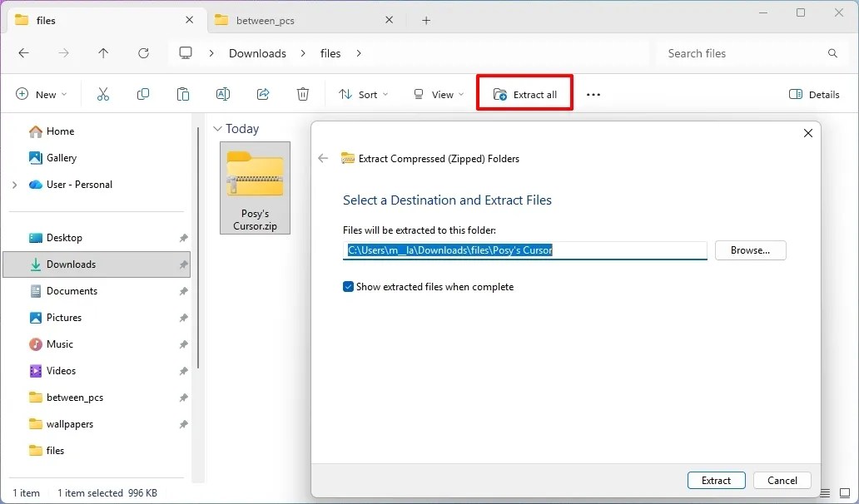This screenshot has width=859, height=504.
Task: Click the search magnifier icon
Action: tap(832, 53)
